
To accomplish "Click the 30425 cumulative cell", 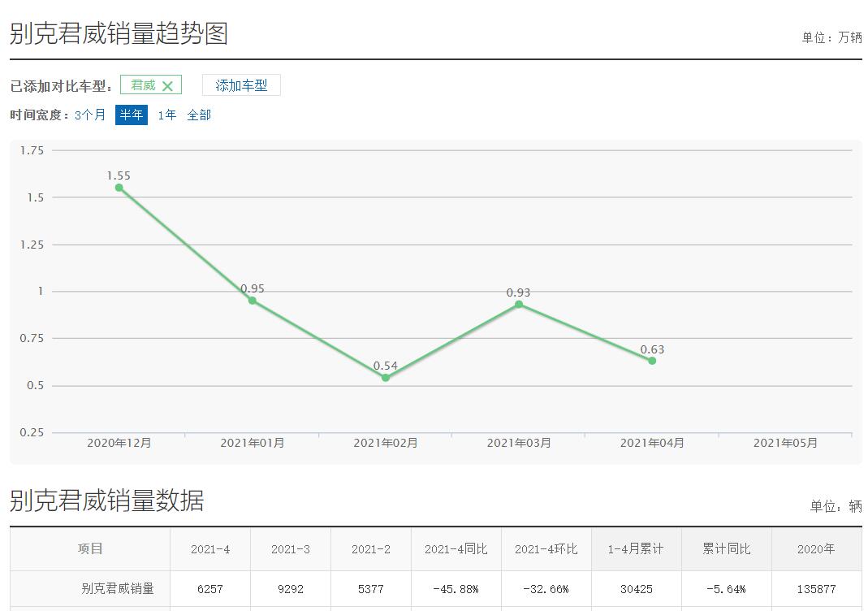I will (x=636, y=589).
